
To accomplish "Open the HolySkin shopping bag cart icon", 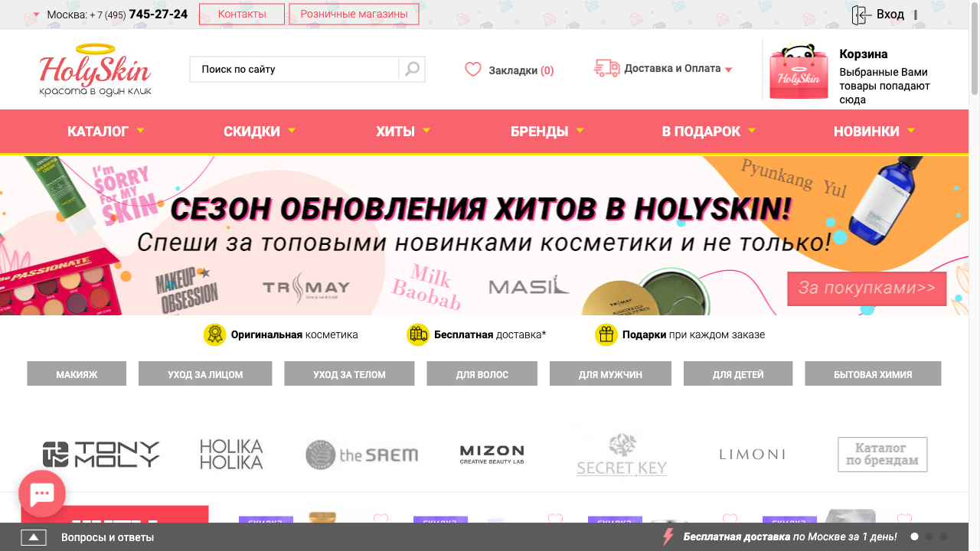I will pyautogui.click(x=799, y=70).
